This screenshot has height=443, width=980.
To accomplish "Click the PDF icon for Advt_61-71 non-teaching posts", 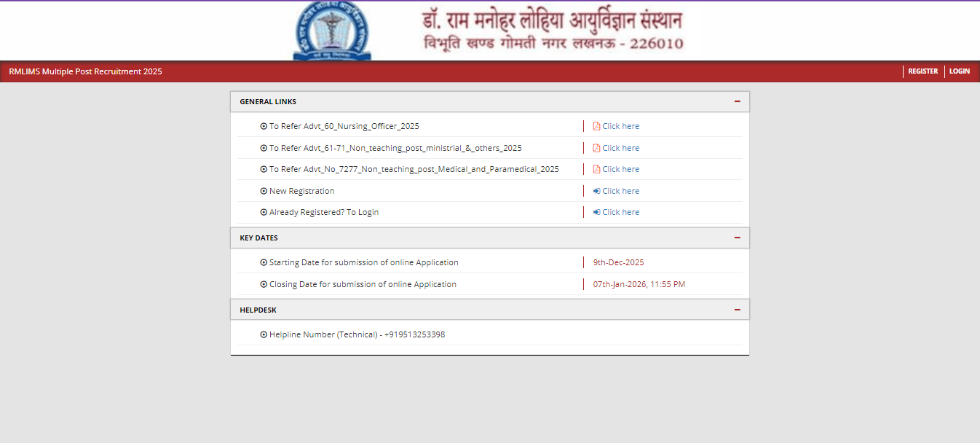I will 597,147.
